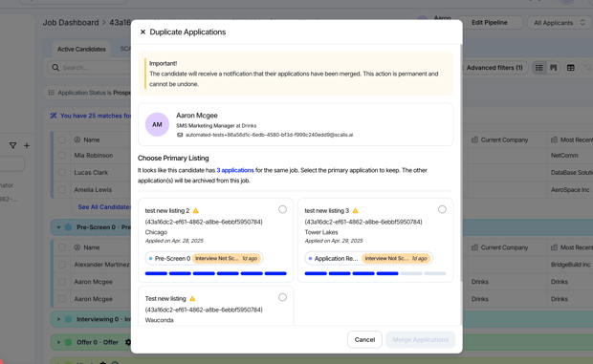This screenshot has width=593, height=364.
Task: Click the sidebar filter funnel icon
Action: click(x=12, y=145)
